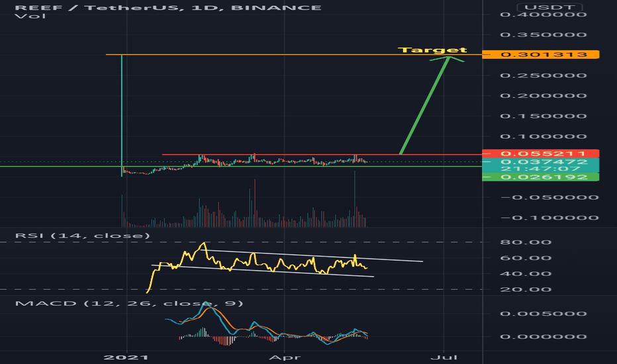Viewport: 617px width, 364px height.
Task: Click the current price 0.037472 label
Action: tap(544, 161)
